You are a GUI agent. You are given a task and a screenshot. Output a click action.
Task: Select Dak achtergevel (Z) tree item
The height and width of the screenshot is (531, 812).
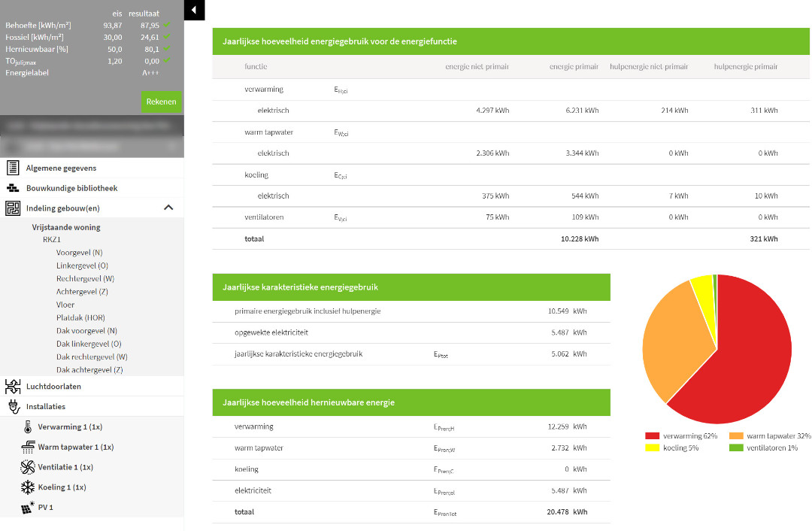pos(89,370)
